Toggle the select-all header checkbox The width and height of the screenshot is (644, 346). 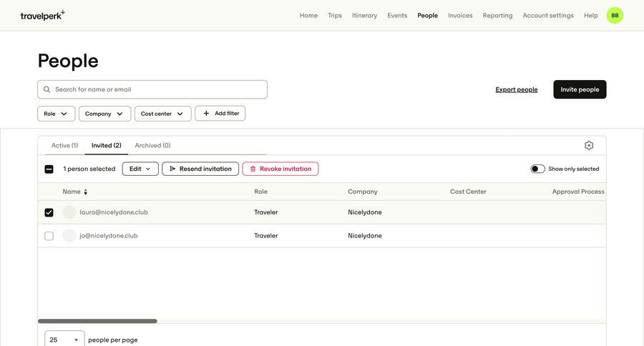click(49, 169)
